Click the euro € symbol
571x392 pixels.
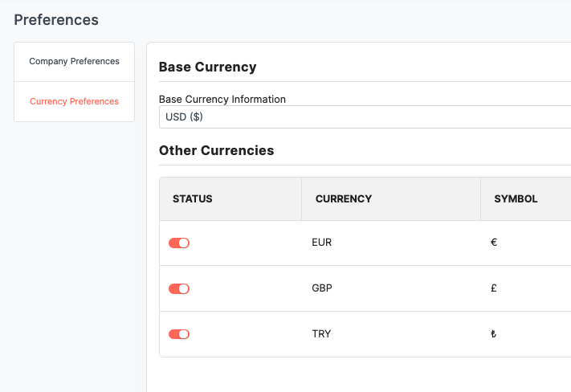[494, 243]
